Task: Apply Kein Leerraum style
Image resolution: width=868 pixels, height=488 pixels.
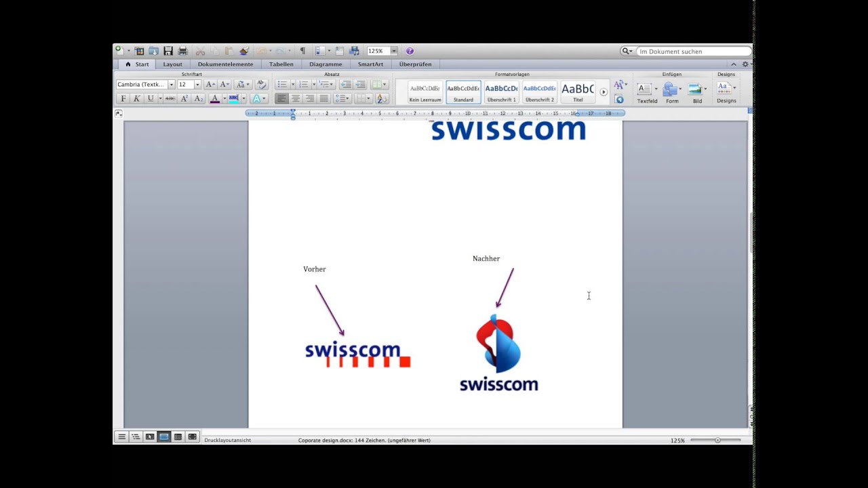Action: (x=425, y=92)
